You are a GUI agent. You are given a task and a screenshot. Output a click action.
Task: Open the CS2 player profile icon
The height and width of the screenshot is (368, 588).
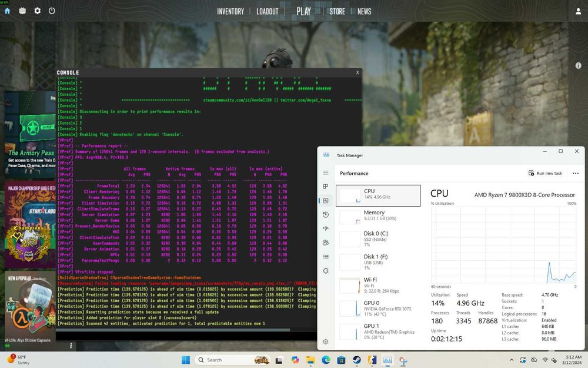click(x=578, y=11)
